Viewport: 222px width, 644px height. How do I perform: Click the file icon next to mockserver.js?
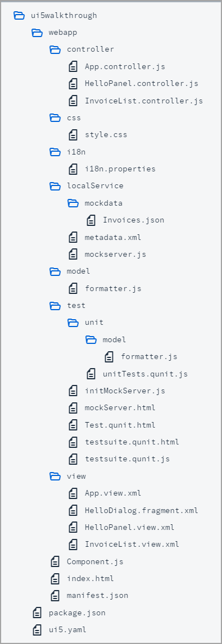tap(73, 254)
